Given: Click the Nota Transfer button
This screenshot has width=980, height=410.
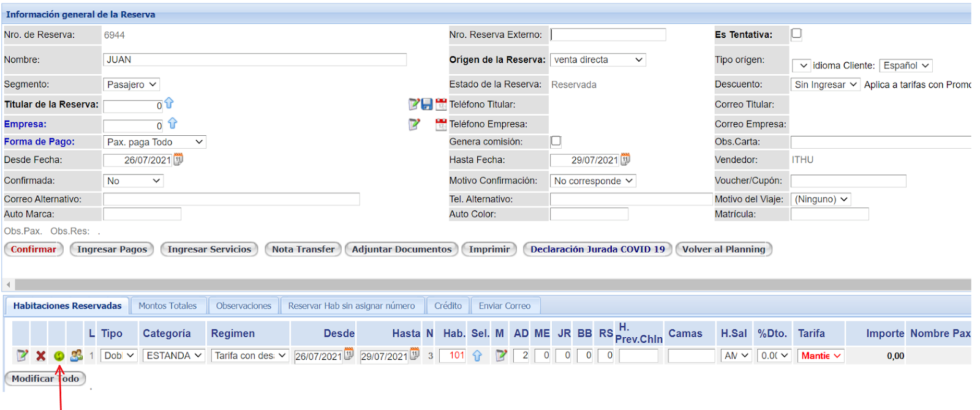Looking at the screenshot, I should click(303, 249).
